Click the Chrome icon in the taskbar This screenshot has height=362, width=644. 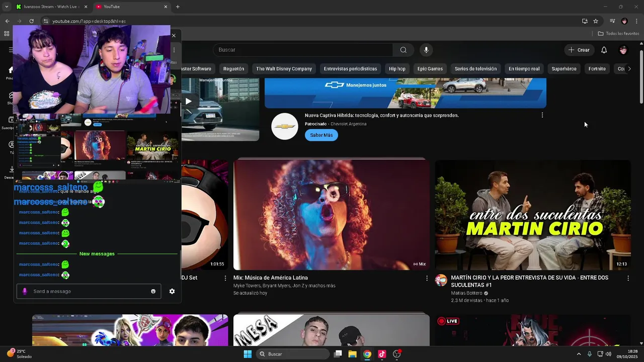click(367, 354)
